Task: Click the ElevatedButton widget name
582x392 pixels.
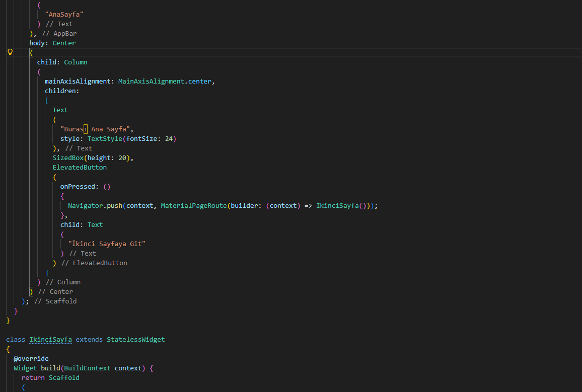Action: click(80, 167)
